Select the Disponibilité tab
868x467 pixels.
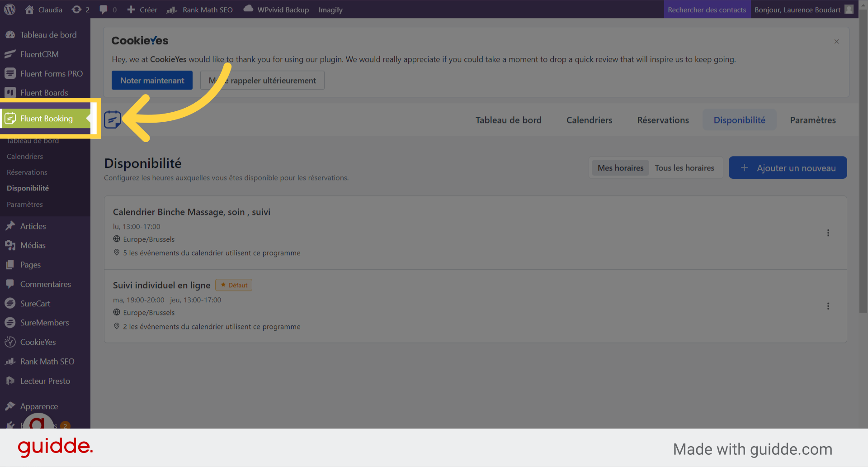tap(740, 120)
